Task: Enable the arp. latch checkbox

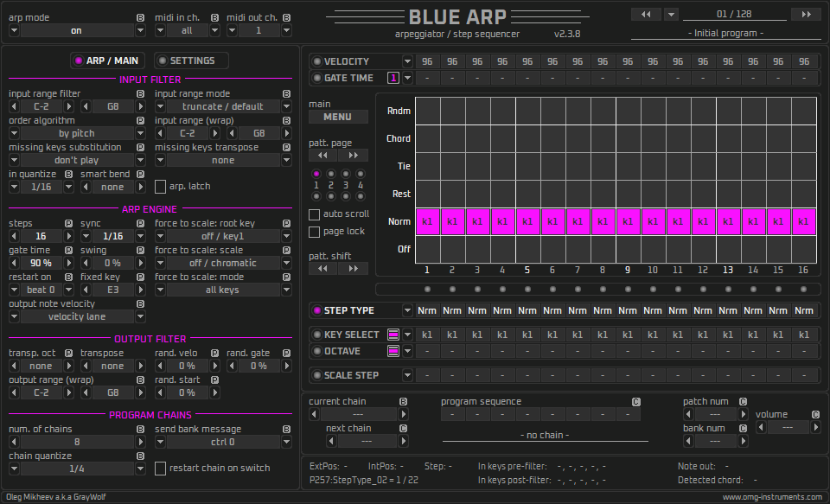Action: pyautogui.click(x=161, y=187)
